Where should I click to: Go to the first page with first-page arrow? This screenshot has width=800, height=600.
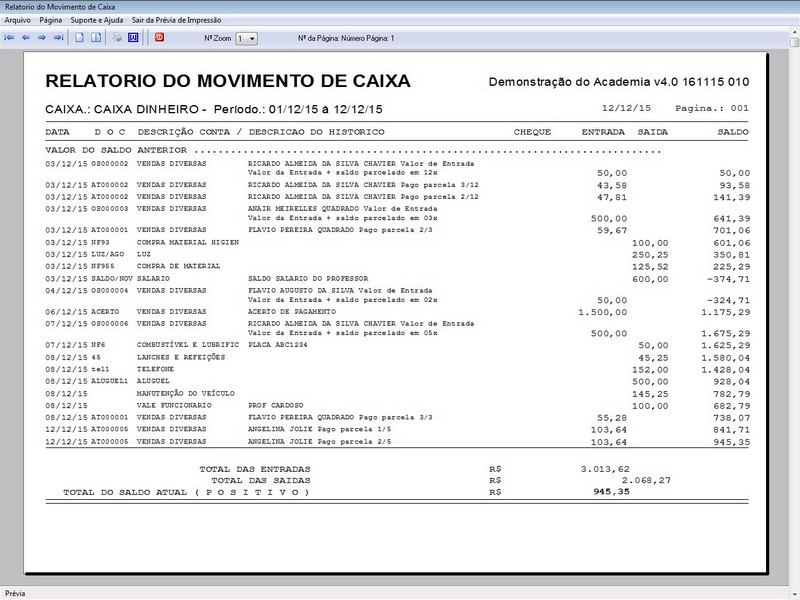(9, 38)
